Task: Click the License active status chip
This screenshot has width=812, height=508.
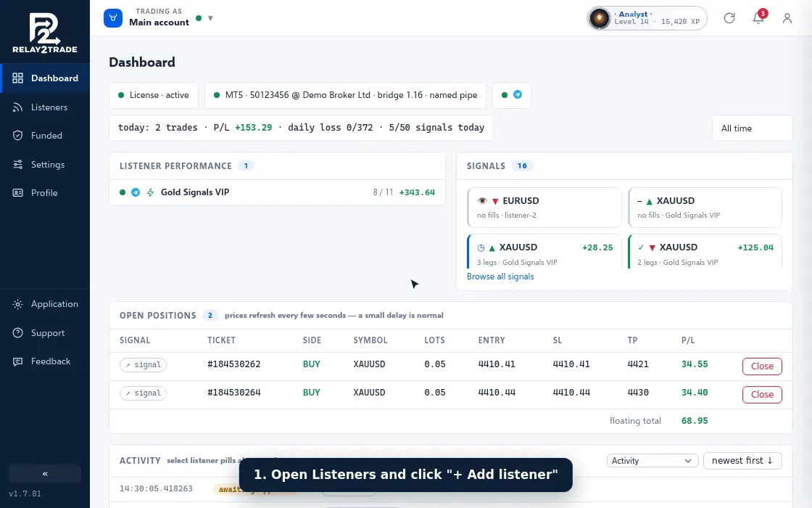Action: [x=153, y=95]
